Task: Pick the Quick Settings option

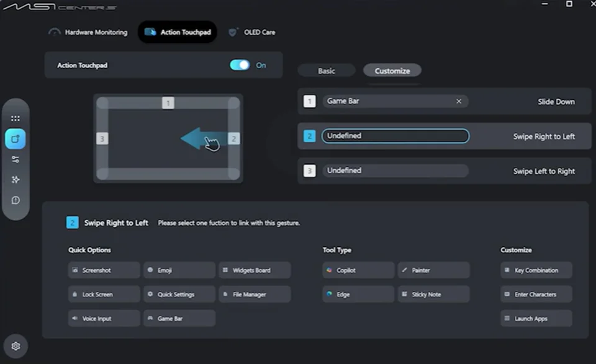Action: pos(179,294)
